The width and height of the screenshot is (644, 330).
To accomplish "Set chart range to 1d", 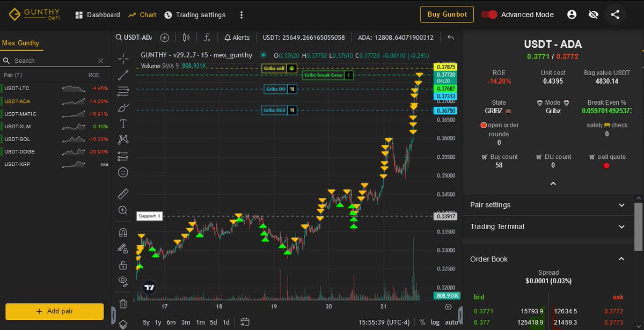I will [226, 322].
